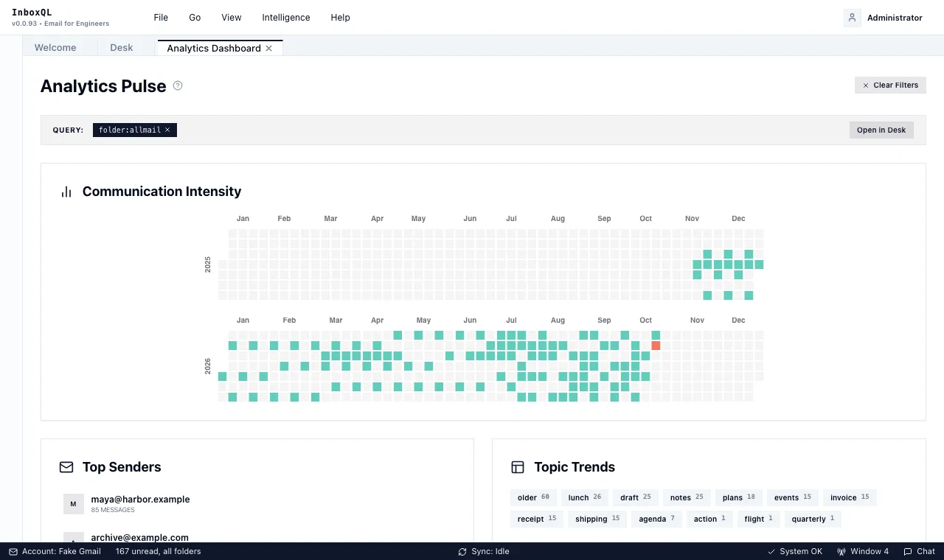The height and width of the screenshot is (560, 944).
Task: Switch to the Desk tab
Action: point(122,48)
